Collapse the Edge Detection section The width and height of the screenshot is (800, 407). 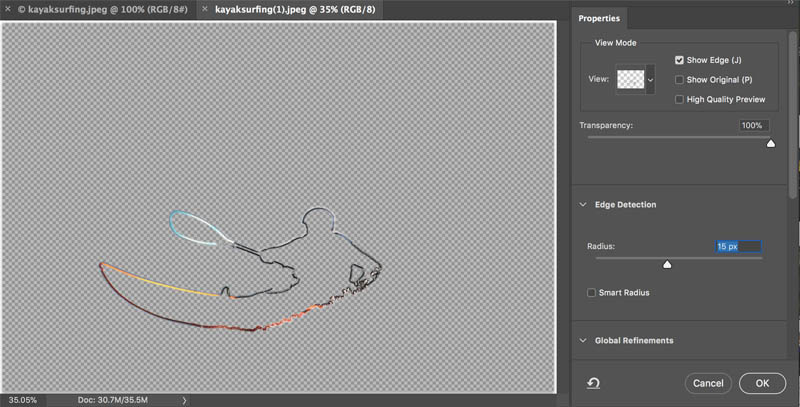pos(583,205)
